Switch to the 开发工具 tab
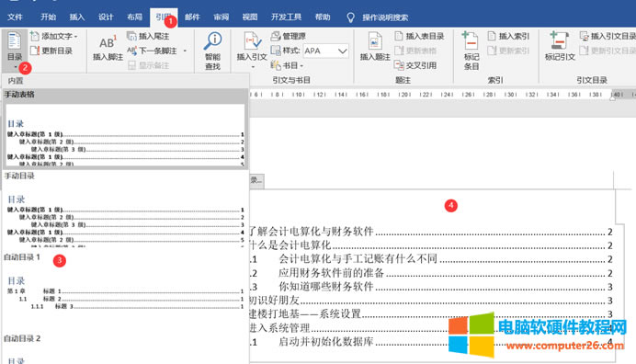636x364 pixels. [287, 17]
